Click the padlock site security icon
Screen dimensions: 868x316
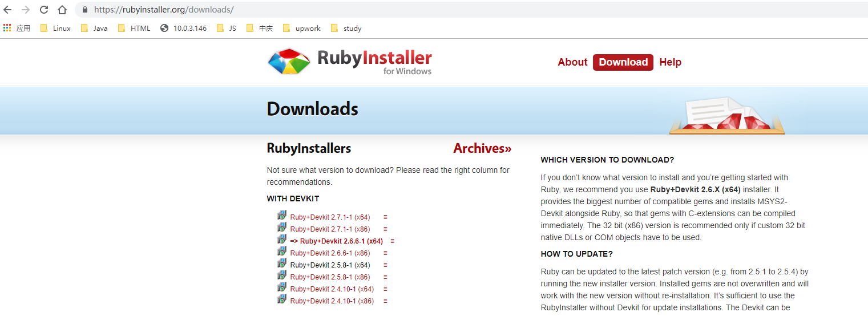(85, 10)
